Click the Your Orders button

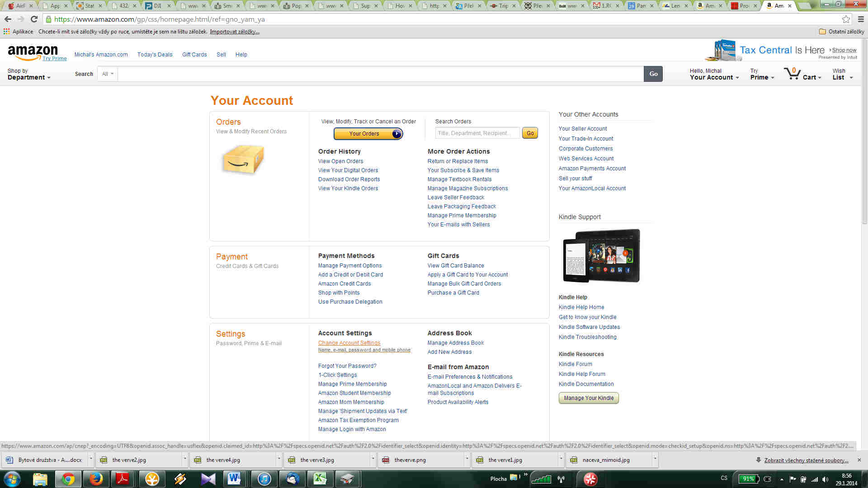pos(368,134)
